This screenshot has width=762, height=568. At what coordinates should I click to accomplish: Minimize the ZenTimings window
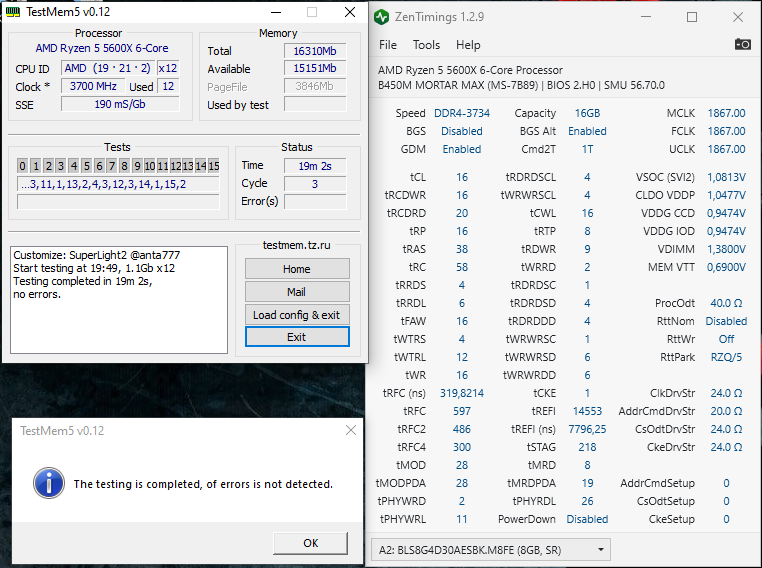[646, 17]
